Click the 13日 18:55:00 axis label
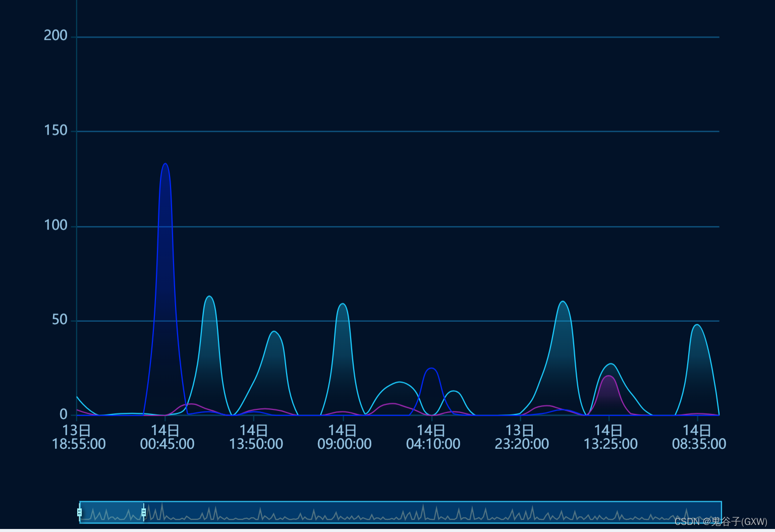775x532 pixels. point(79,437)
